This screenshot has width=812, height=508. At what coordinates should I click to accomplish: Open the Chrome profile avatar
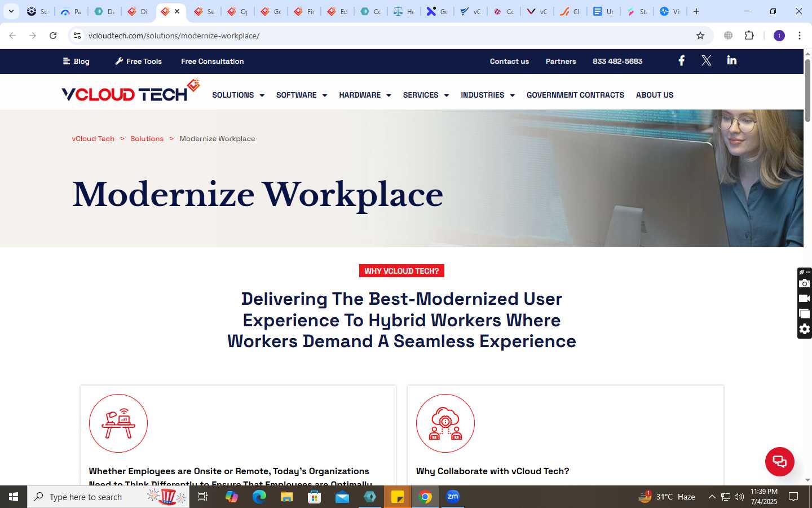click(779, 36)
